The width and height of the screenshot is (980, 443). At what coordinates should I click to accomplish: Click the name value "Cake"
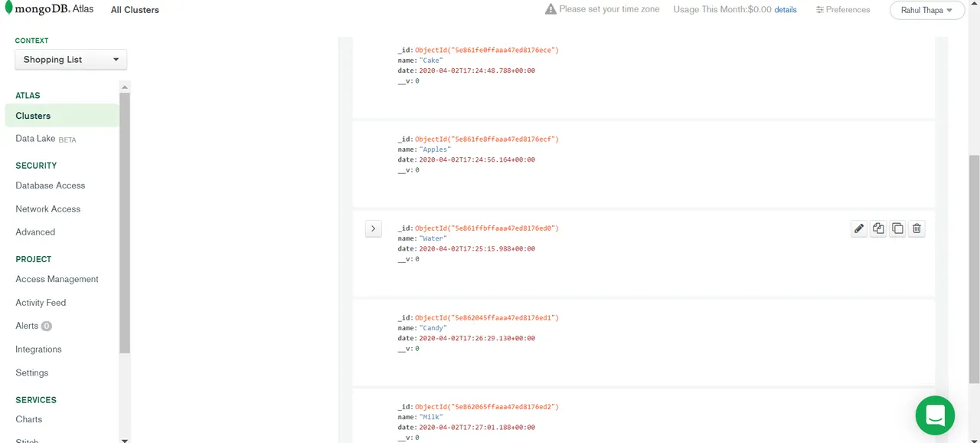[431, 61]
